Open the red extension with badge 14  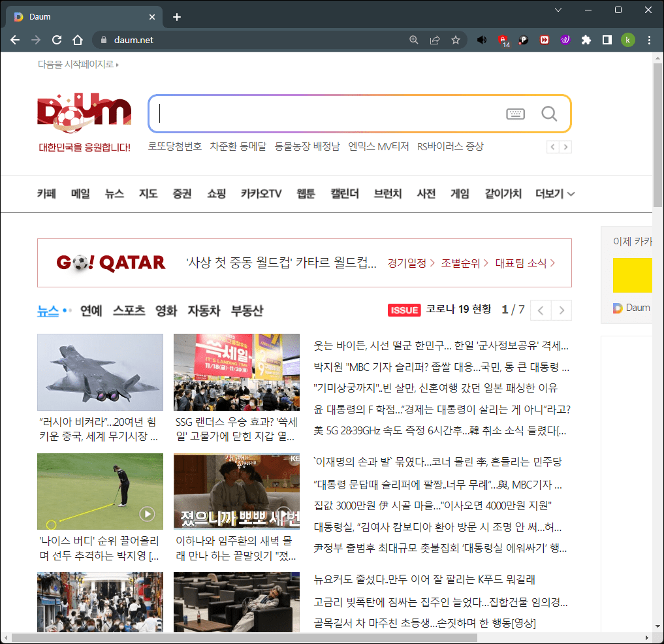tap(503, 40)
